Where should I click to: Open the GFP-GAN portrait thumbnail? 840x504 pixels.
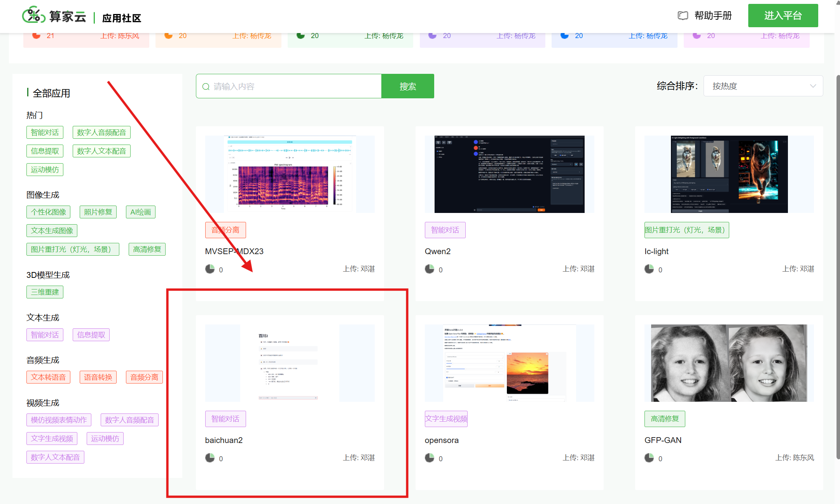[729, 363]
